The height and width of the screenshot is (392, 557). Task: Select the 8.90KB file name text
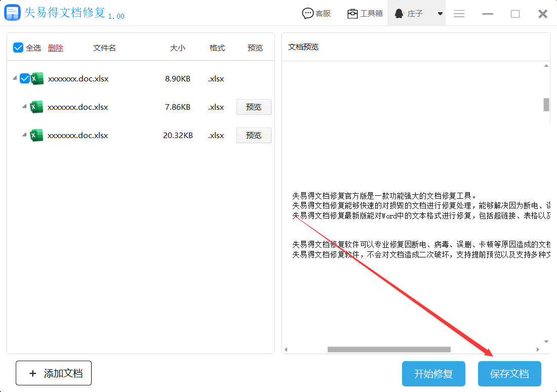click(78, 79)
